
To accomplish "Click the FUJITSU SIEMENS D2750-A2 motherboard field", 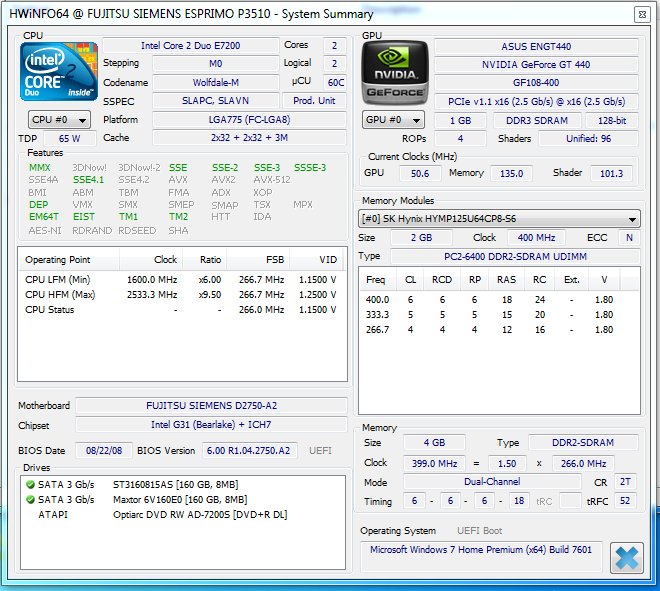I will tap(211, 406).
